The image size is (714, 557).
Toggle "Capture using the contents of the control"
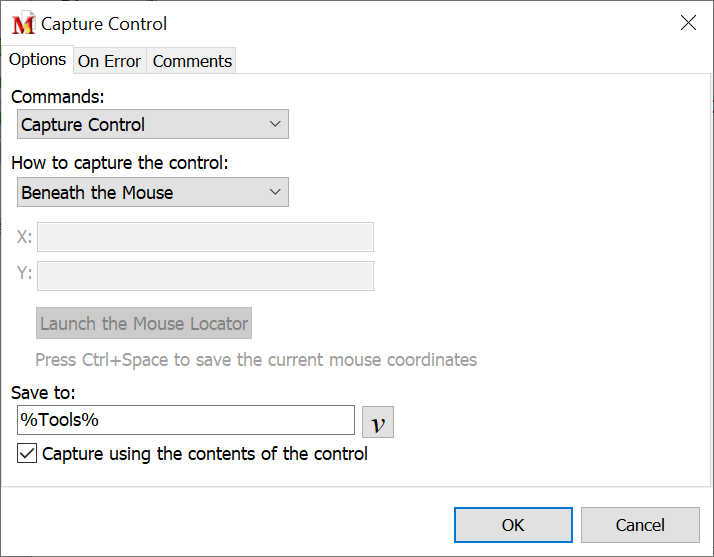(x=27, y=454)
